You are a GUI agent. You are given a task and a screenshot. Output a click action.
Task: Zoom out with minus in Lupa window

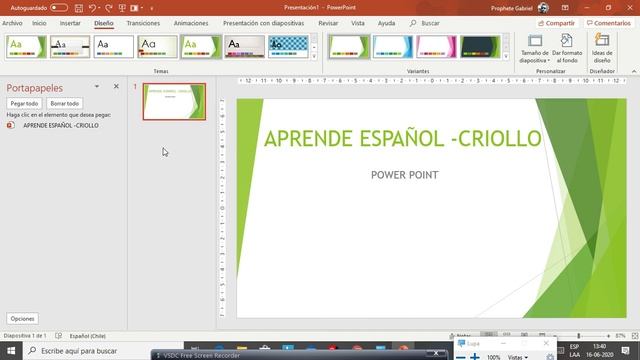(460, 357)
